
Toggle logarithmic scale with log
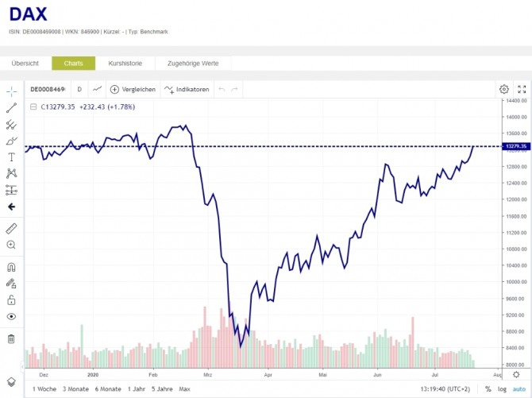500,389
